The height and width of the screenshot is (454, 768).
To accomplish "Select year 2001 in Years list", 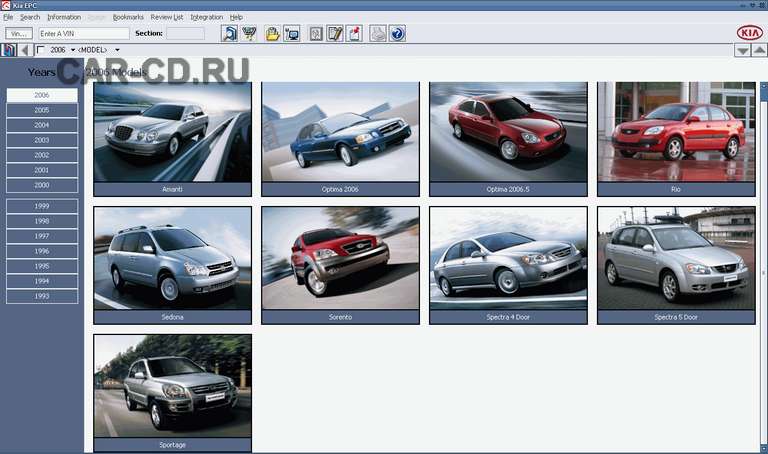I will (x=42, y=170).
